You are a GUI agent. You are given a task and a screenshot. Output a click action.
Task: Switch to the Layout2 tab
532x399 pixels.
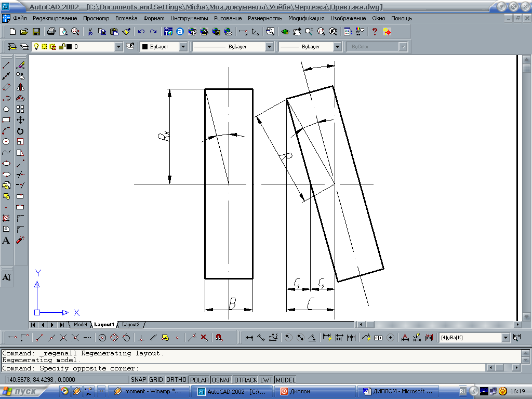click(130, 325)
